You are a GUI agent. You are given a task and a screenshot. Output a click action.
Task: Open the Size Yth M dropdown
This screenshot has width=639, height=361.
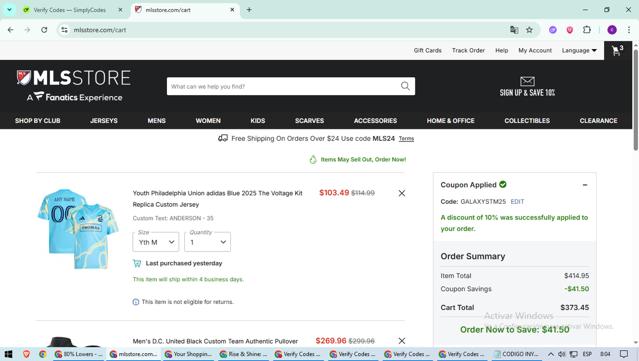(x=156, y=242)
